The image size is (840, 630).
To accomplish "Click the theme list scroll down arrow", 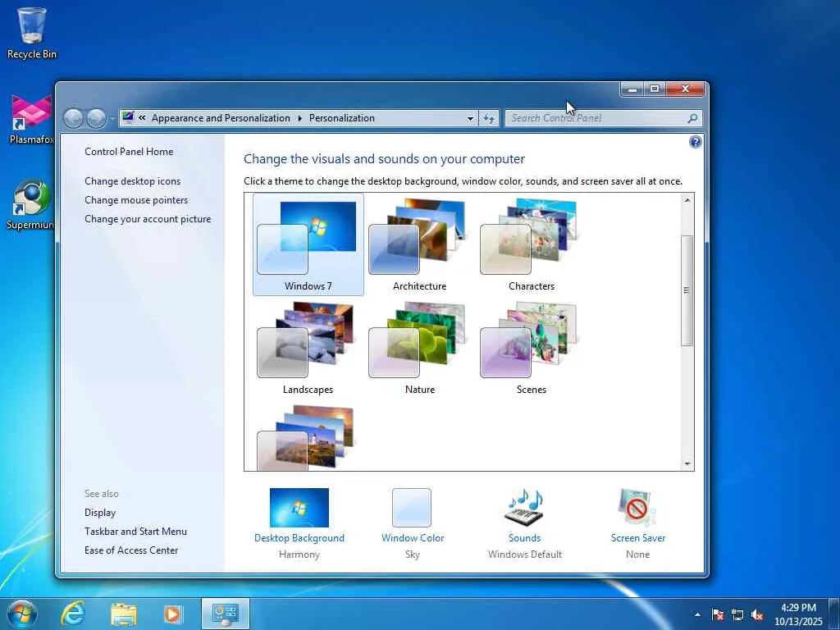I will [687, 464].
